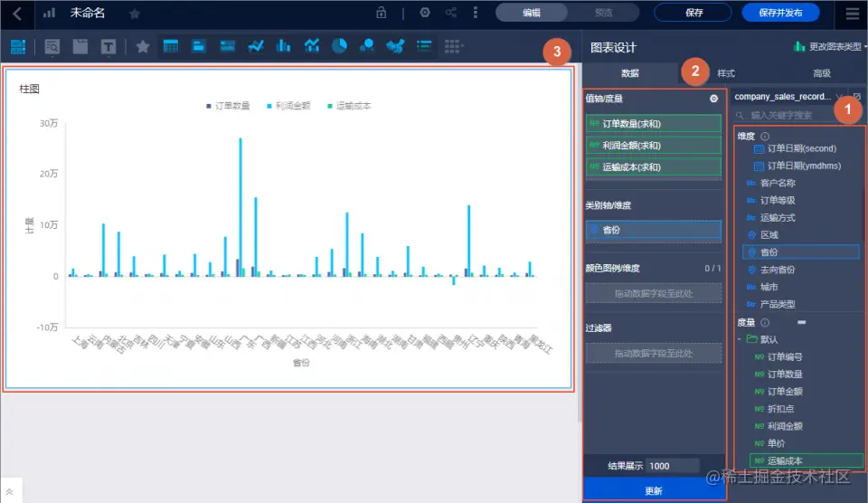The height and width of the screenshot is (503, 868).
Task: Insert a cross table chart
Action: (171, 46)
